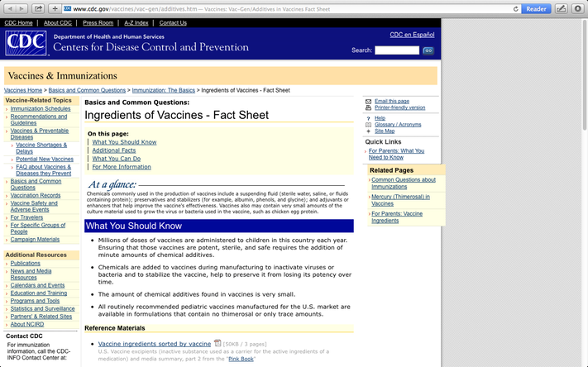Open the downloads icon at toolbar end
Viewport: 588px width, 367px height.
(x=577, y=8)
